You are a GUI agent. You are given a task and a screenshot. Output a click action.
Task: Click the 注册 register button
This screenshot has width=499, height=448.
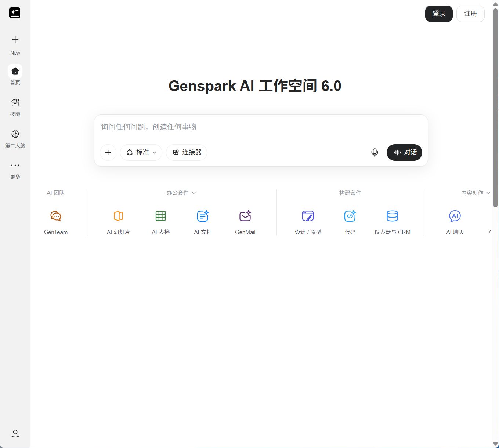tap(470, 14)
